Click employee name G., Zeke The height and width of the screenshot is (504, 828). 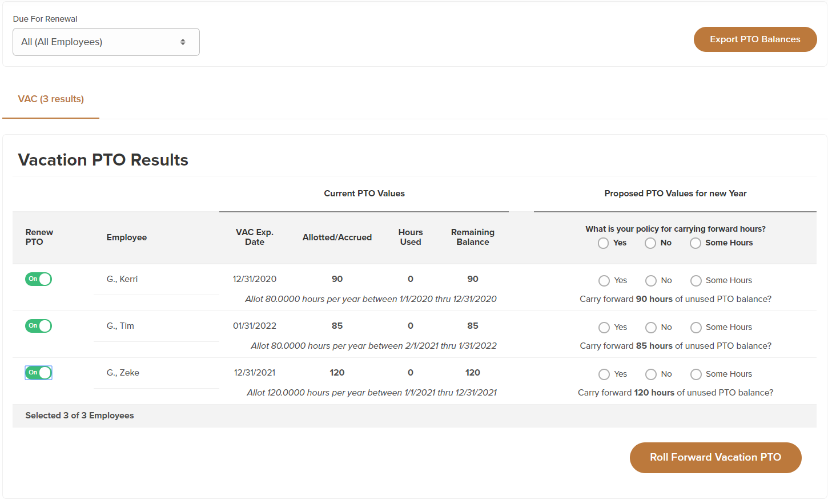point(123,373)
